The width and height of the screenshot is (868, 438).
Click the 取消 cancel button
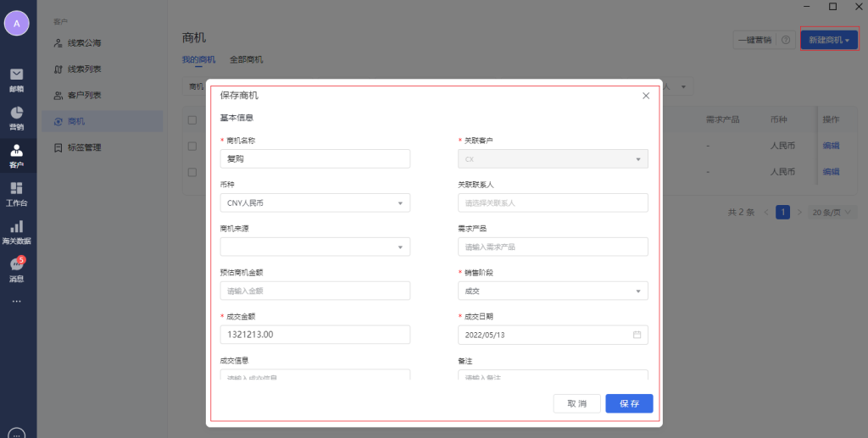[x=576, y=403]
